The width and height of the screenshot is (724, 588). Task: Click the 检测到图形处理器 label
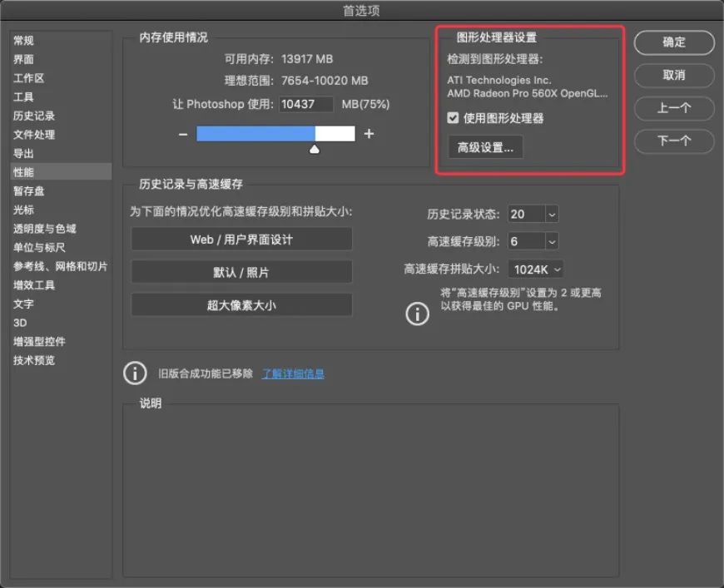[x=494, y=59]
